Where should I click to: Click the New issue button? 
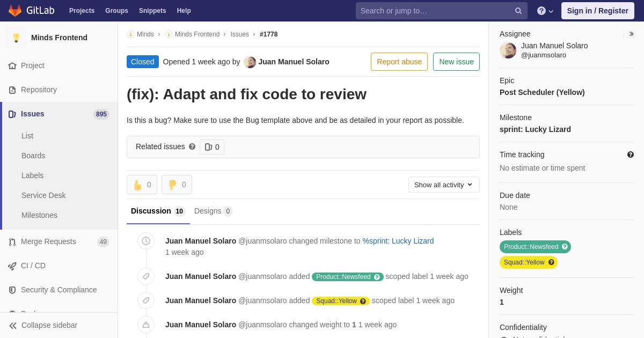click(x=456, y=62)
